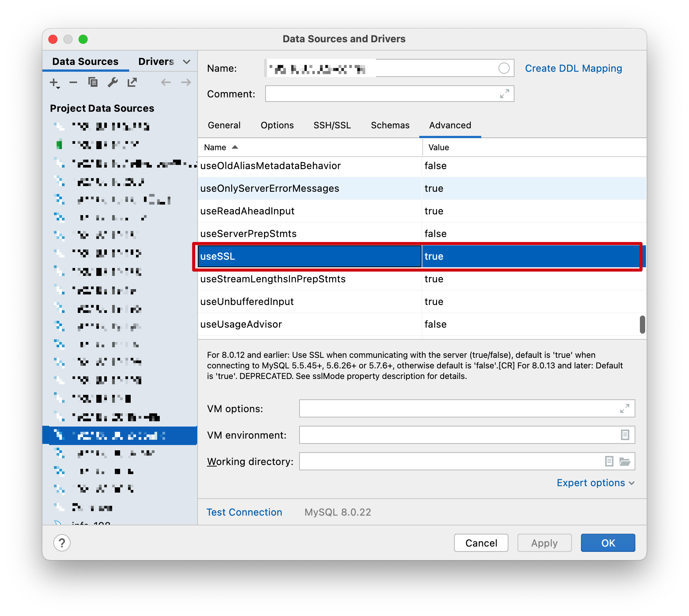Duplicate the selected data source
This screenshot has height=616, width=689.
click(x=93, y=82)
